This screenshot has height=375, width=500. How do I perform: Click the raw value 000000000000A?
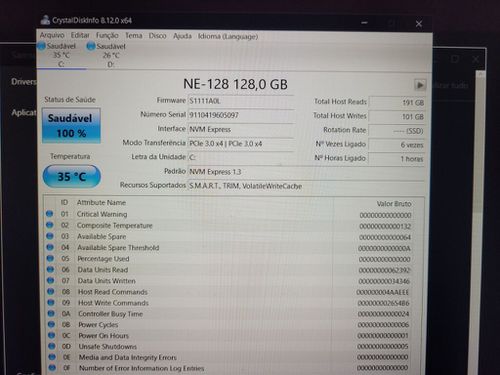pyautogui.click(x=384, y=248)
